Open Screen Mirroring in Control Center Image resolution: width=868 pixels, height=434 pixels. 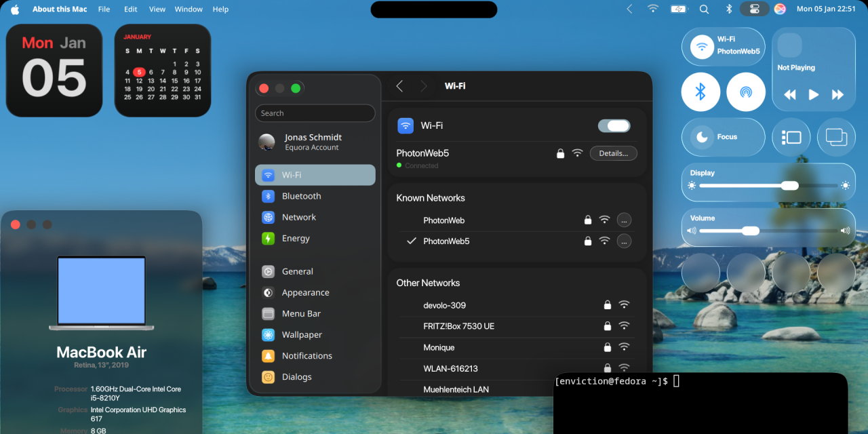836,138
